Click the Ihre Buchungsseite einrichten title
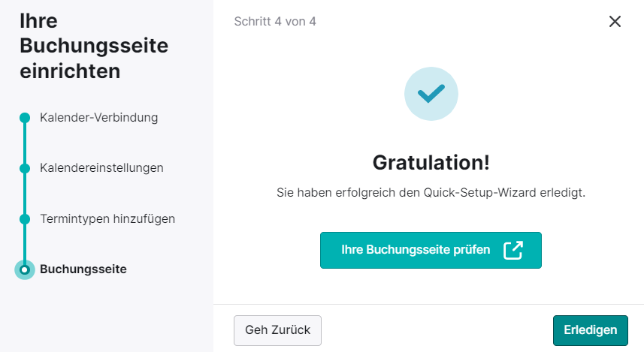 94,46
